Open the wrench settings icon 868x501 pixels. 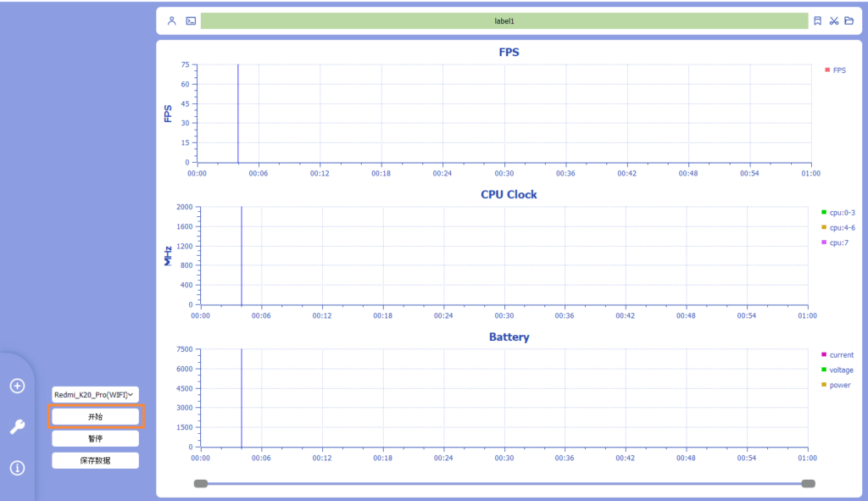[17, 427]
